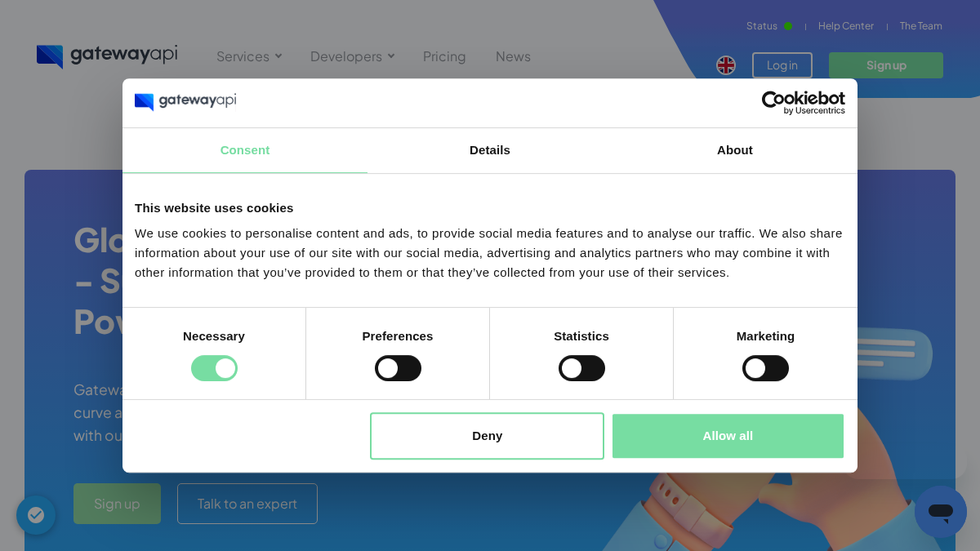Open the cookie settings badge icon

36,515
